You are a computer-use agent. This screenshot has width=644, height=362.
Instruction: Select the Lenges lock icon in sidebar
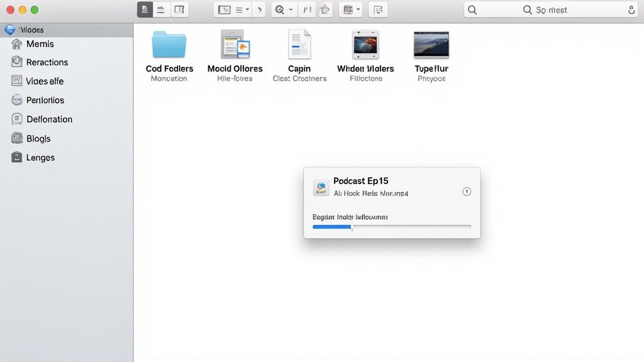tap(18, 157)
